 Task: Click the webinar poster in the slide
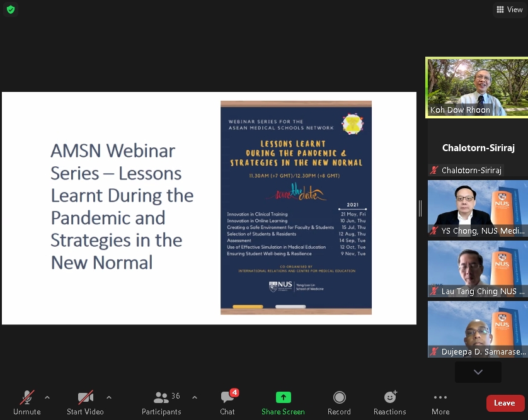point(296,207)
